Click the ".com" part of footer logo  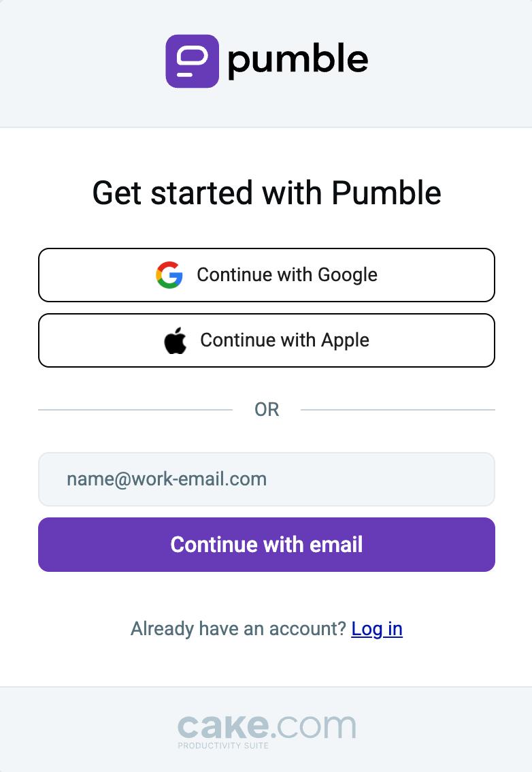[x=314, y=726]
